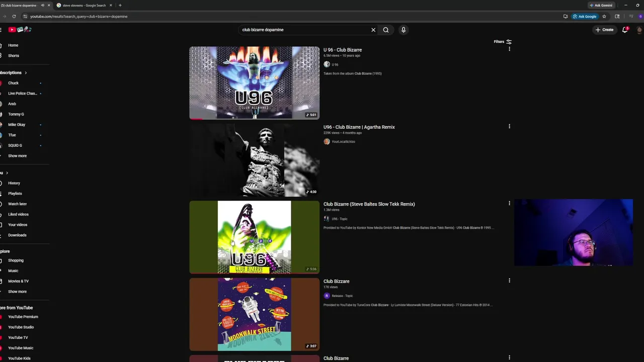Reload the page
The width and height of the screenshot is (644, 362).
click(14, 16)
